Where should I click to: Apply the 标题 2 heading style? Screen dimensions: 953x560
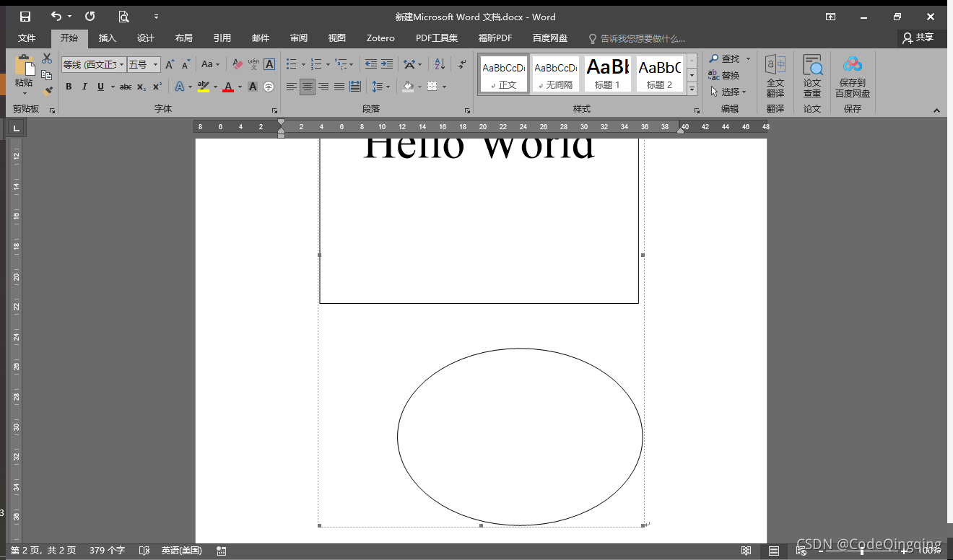660,74
